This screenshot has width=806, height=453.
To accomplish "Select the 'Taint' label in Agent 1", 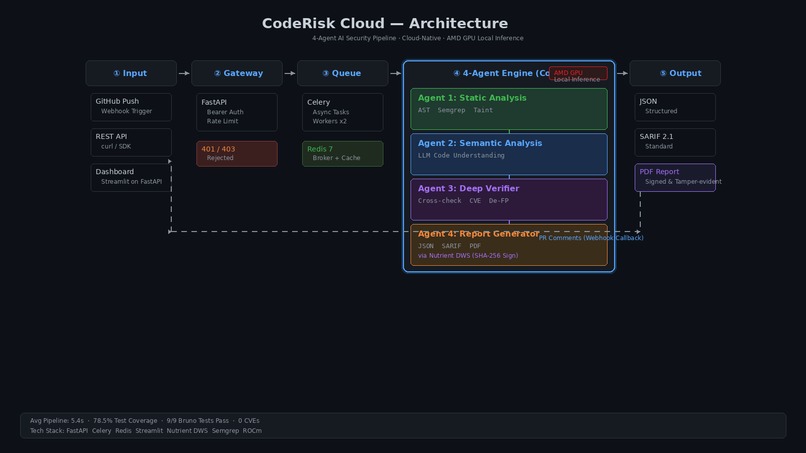I will tap(483, 110).
